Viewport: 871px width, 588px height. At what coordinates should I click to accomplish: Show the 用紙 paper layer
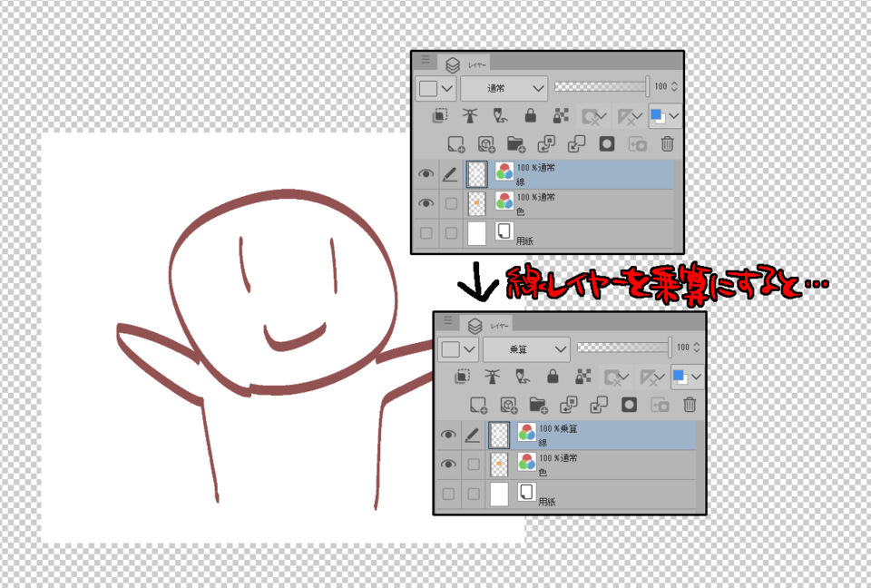click(426, 231)
